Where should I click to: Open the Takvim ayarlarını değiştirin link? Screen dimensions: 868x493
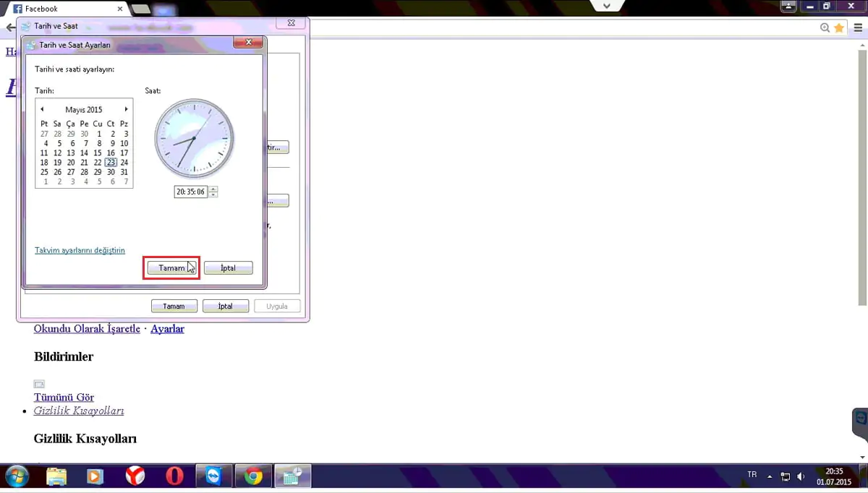click(80, 250)
